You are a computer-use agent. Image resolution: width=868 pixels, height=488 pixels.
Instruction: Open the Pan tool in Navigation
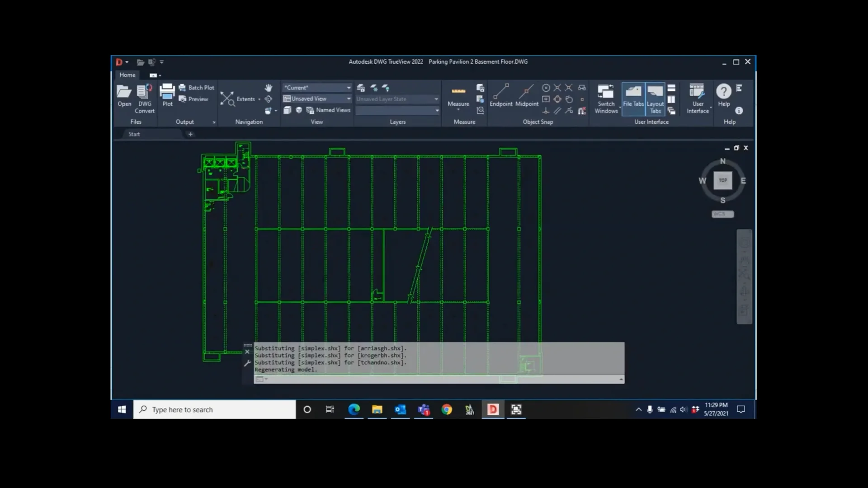pos(268,87)
